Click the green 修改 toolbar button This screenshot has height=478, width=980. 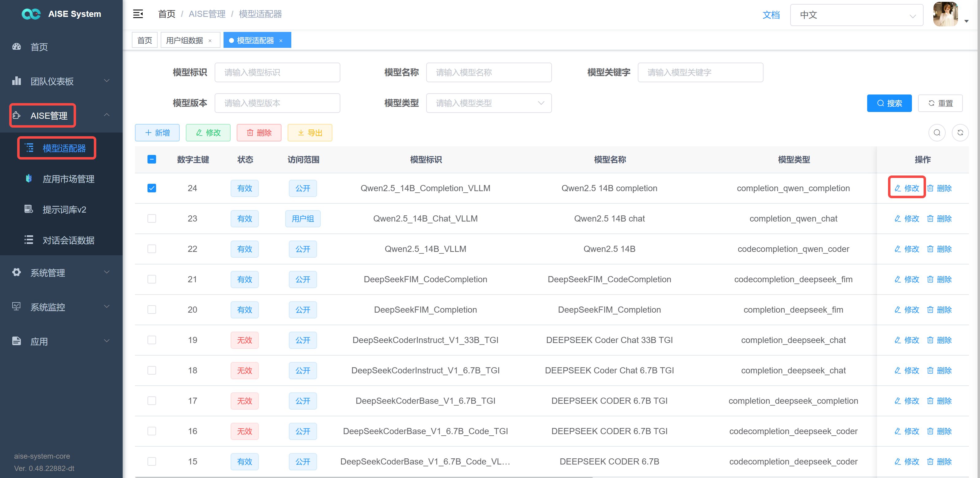[208, 133]
